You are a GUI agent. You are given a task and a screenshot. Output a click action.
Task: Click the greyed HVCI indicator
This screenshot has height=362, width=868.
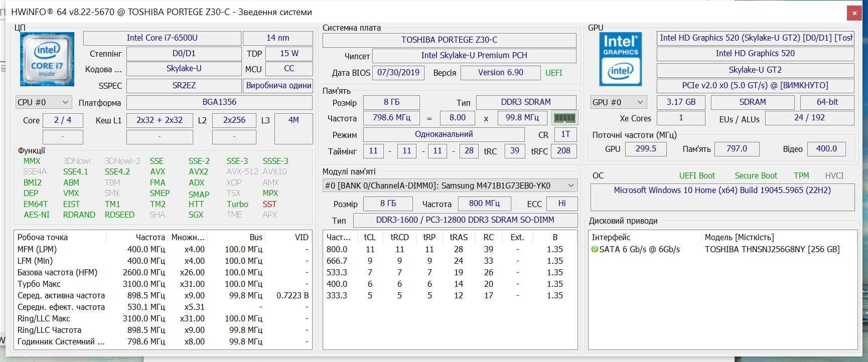click(834, 175)
